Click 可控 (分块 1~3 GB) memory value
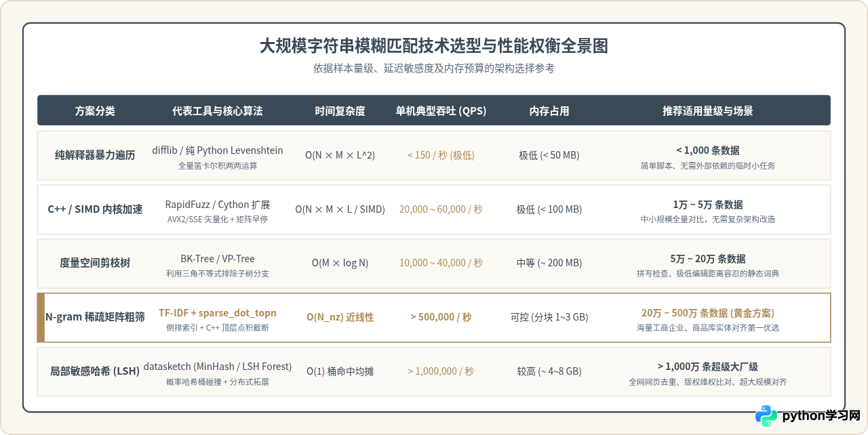Image resolution: width=868 pixels, height=435 pixels. pos(549,317)
